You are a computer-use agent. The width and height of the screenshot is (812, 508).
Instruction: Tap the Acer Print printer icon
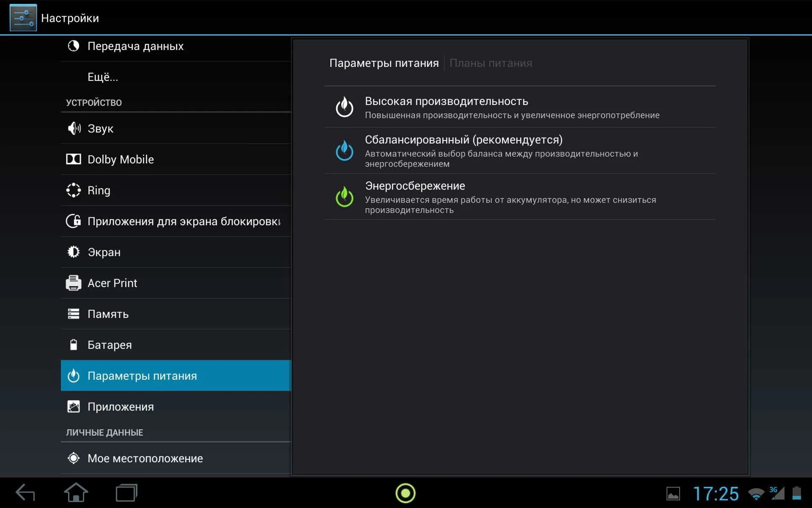[74, 283]
